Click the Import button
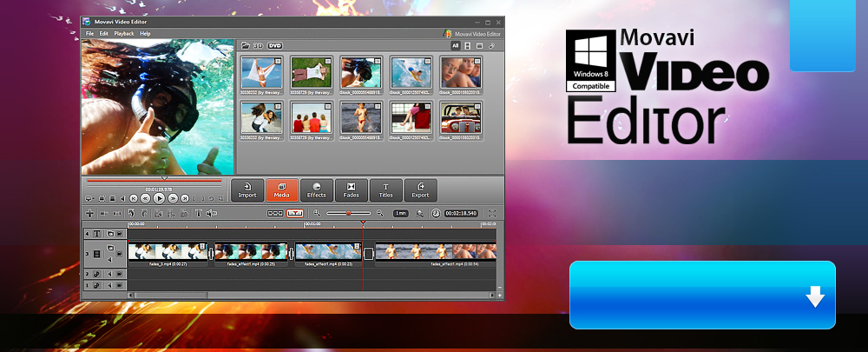 pos(247,190)
